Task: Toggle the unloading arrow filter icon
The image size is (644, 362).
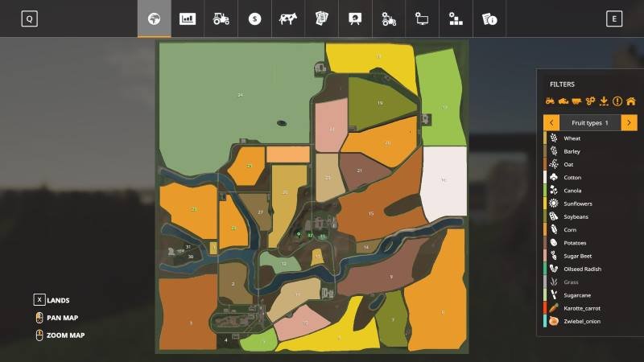Action: coord(604,101)
